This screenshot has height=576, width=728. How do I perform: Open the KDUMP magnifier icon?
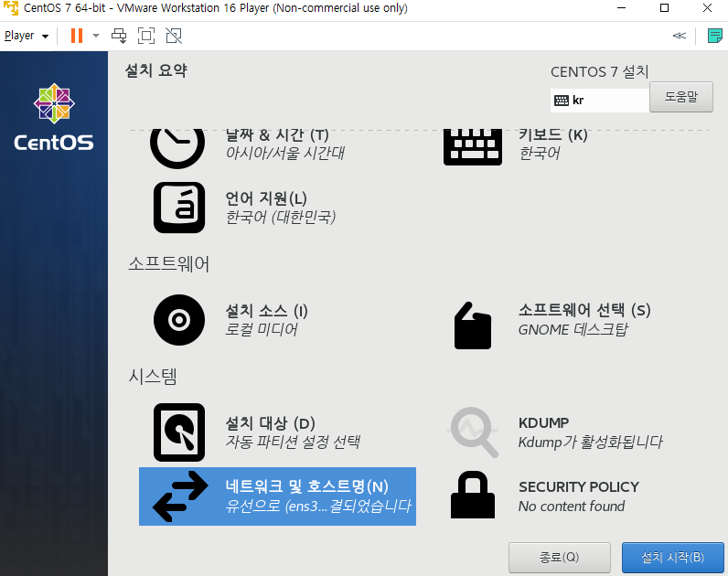tap(473, 432)
